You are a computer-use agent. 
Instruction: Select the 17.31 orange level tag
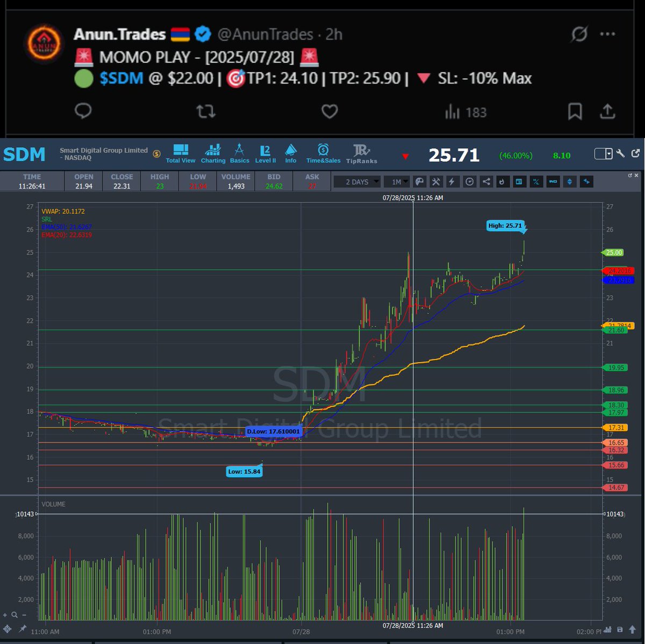pyautogui.click(x=616, y=428)
